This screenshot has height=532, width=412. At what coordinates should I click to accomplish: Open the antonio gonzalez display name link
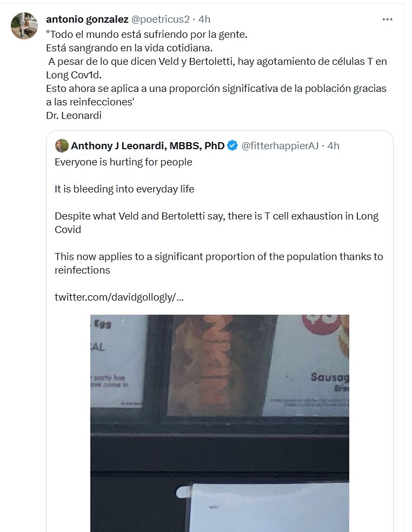(x=87, y=19)
